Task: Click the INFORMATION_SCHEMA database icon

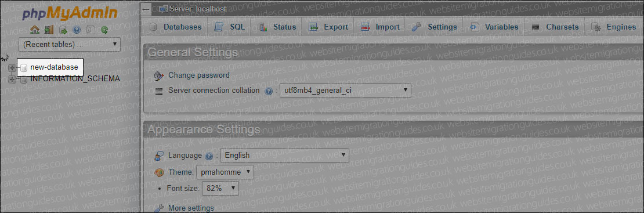Action: coord(24,79)
